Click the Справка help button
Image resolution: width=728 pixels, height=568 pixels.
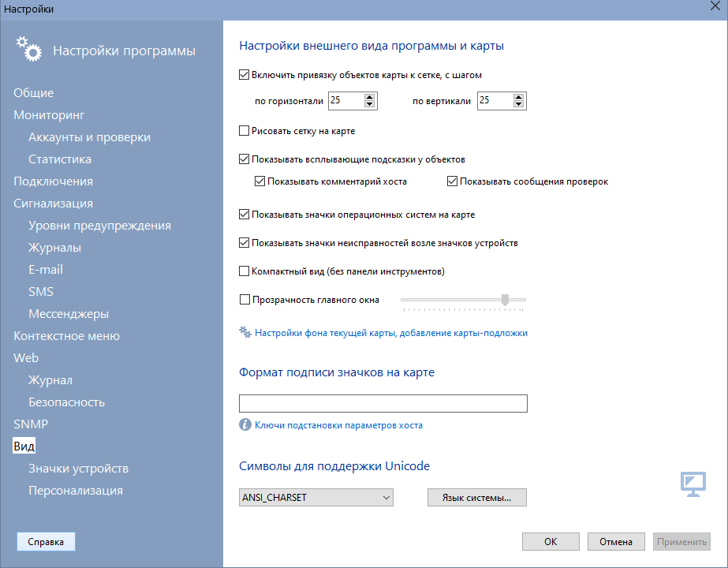click(x=46, y=541)
